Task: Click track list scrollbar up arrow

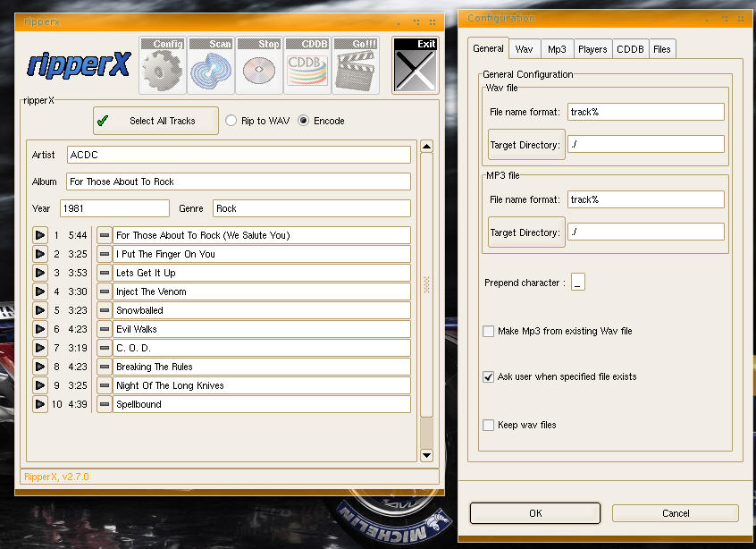Action: pos(426,146)
